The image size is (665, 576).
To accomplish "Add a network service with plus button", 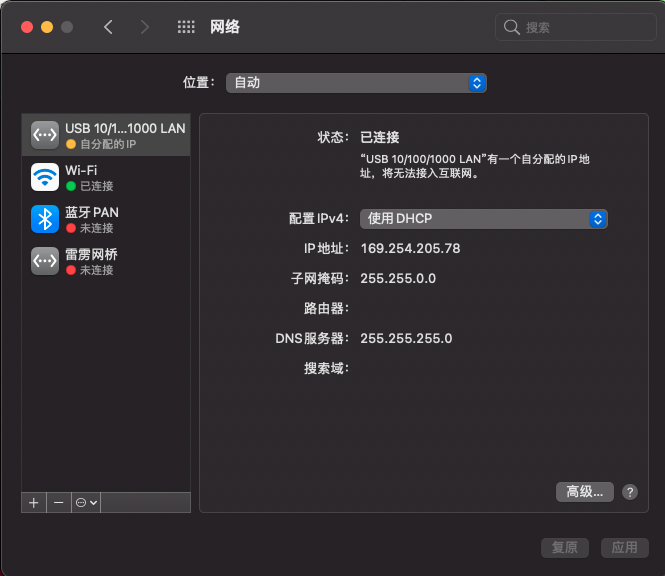I will point(34,502).
